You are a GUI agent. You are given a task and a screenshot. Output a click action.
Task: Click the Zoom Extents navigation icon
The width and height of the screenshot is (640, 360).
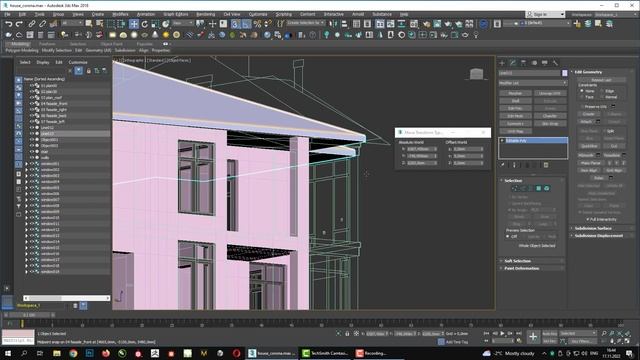(x=620, y=334)
